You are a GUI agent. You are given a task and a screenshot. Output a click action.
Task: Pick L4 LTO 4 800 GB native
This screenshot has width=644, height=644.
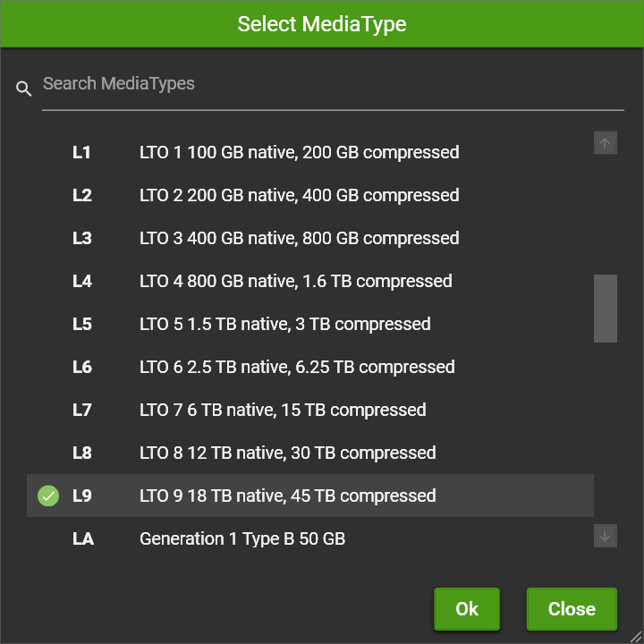click(310, 282)
